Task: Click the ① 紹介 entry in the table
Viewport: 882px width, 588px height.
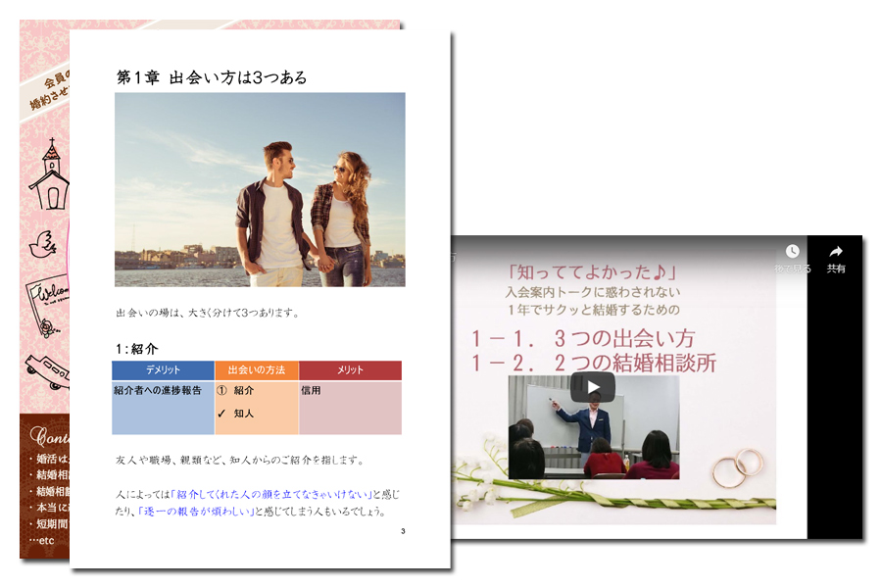Action: (235, 390)
